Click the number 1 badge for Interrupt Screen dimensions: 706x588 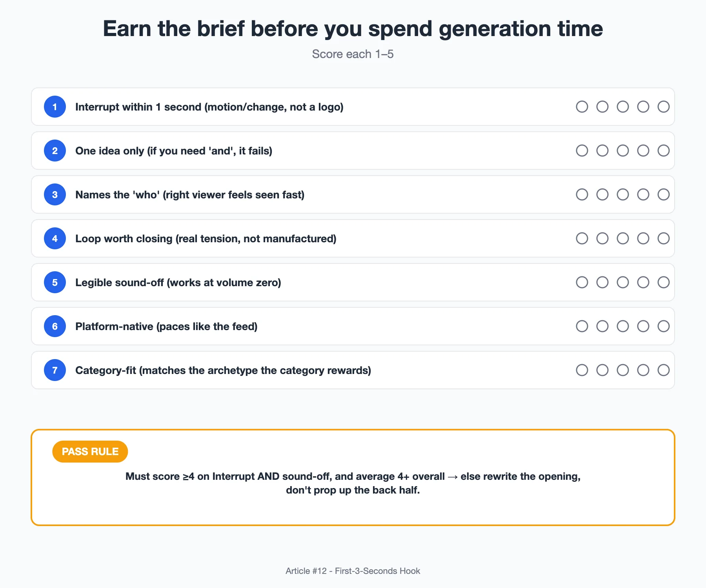tap(55, 107)
